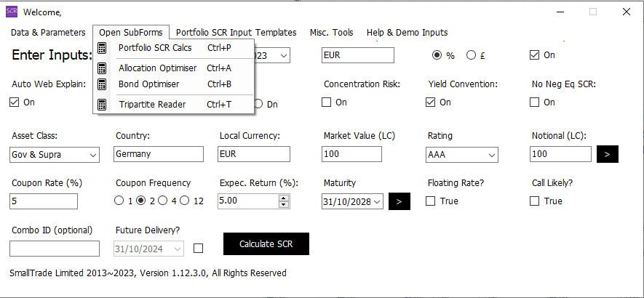Choose Allocation Optimiser from the submenu
Viewport: 644px width, 298px height.
[x=157, y=68]
